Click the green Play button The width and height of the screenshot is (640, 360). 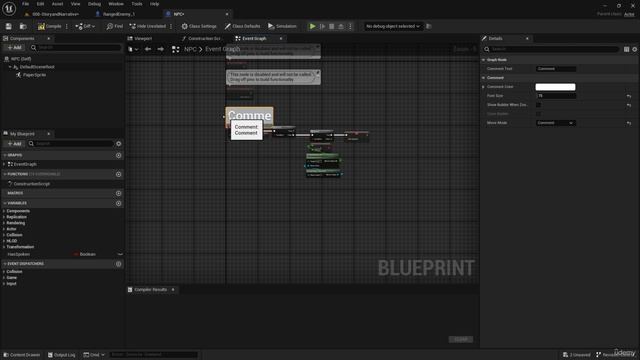[313, 26]
